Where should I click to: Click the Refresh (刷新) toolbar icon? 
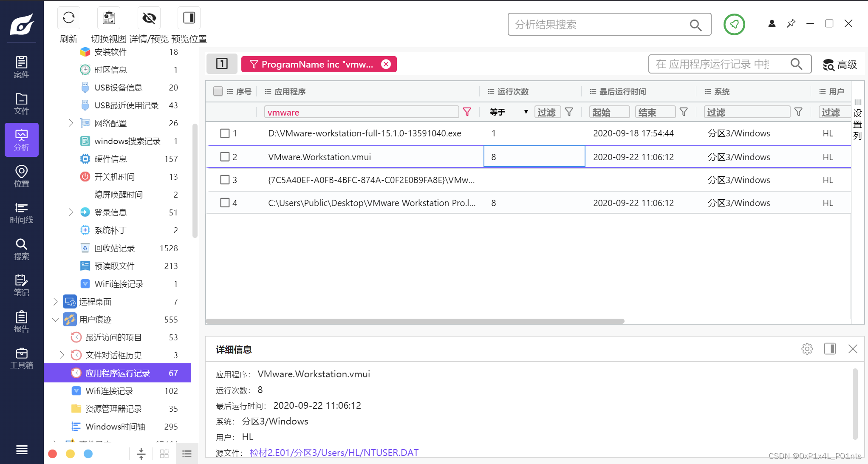point(68,18)
